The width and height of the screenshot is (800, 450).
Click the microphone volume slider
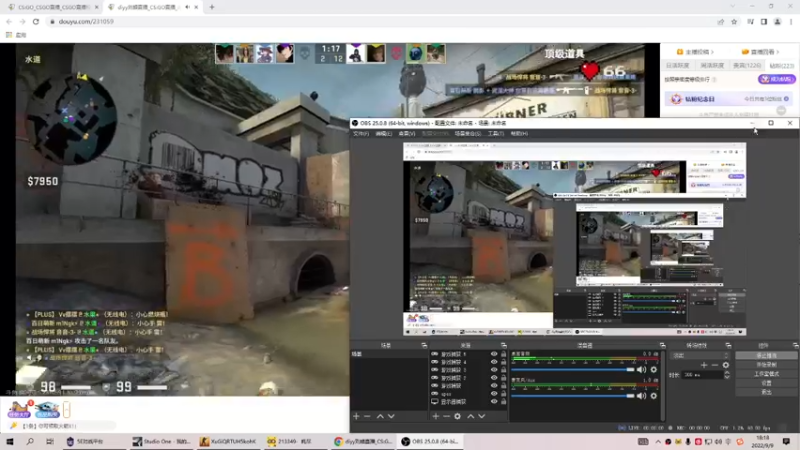coord(572,395)
